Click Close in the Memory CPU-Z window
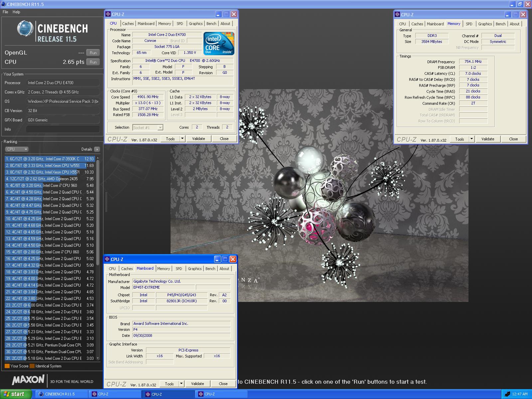The image size is (532, 399). [513, 139]
